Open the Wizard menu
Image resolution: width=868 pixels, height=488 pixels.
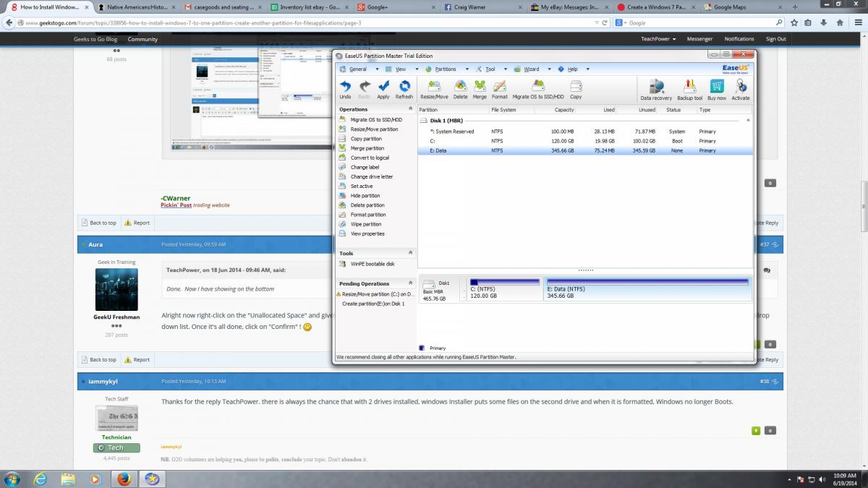[x=532, y=69]
